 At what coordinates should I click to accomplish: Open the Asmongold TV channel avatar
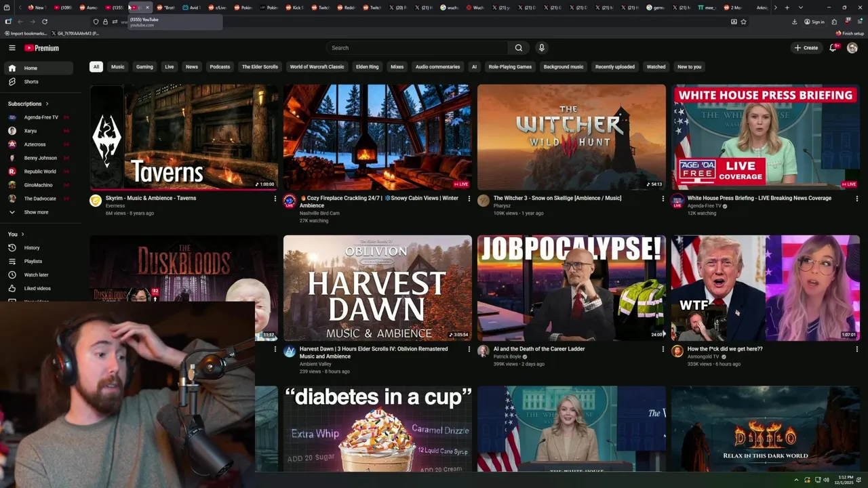[677, 351]
